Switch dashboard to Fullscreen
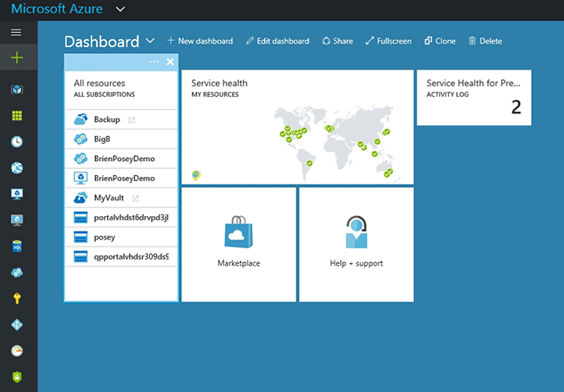 (389, 41)
